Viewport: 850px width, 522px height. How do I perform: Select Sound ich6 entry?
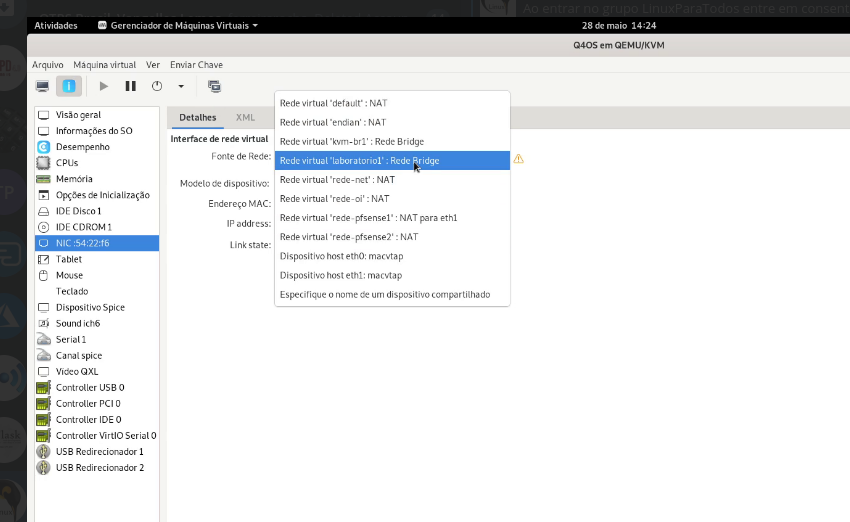(97, 323)
